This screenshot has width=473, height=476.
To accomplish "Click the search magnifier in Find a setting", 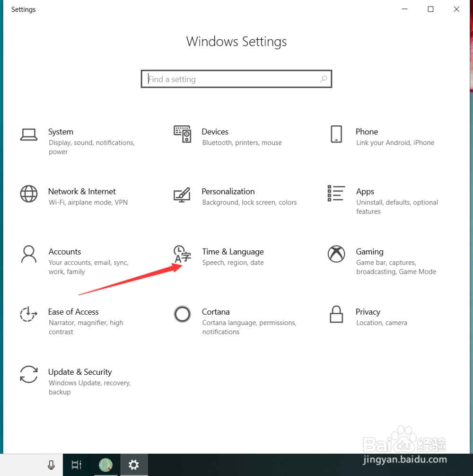I will [x=324, y=79].
